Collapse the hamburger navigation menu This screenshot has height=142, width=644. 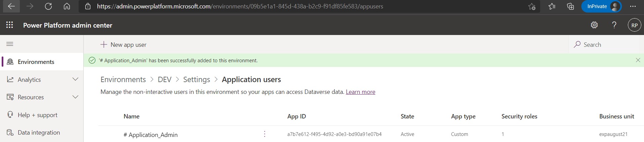[10, 44]
